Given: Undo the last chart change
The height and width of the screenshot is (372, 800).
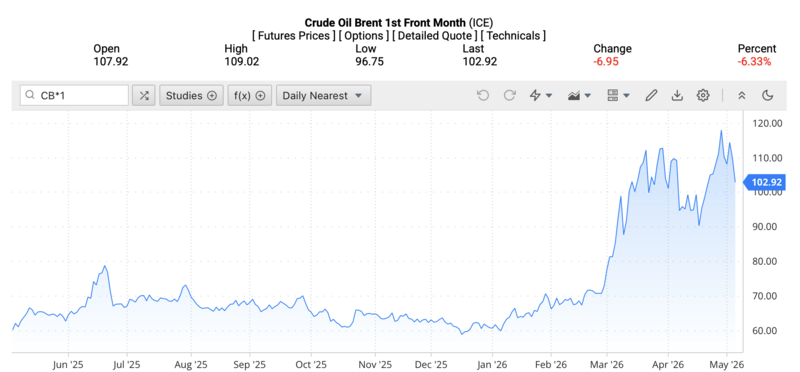Looking at the screenshot, I should (483, 95).
